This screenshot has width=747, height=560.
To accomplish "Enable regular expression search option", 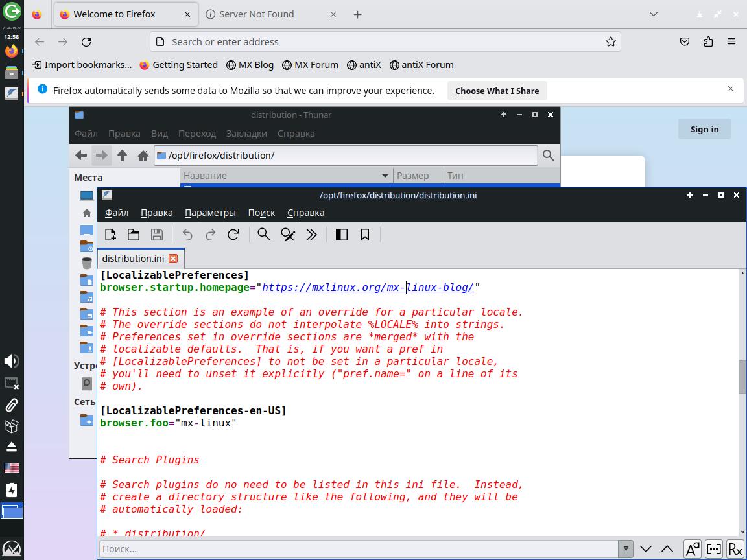I will (x=735, y=549).
